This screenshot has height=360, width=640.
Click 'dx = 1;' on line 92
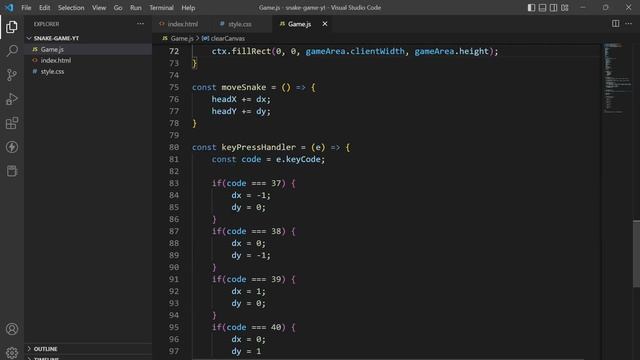pos(249,291)
